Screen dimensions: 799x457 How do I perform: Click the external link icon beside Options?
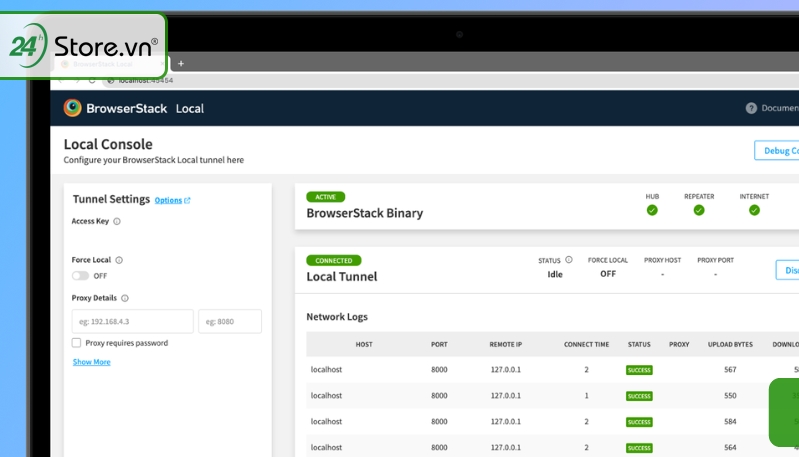coord(187,200)
